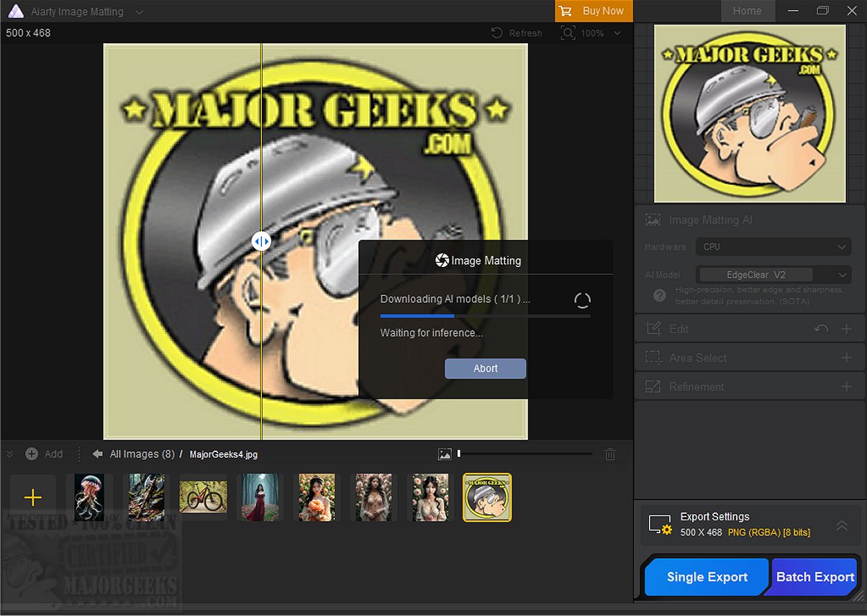The height and width of the screenshot is (616, 867).
Task: Open the AI Model EdgeClear V2 dropdown
Action: 773,275
